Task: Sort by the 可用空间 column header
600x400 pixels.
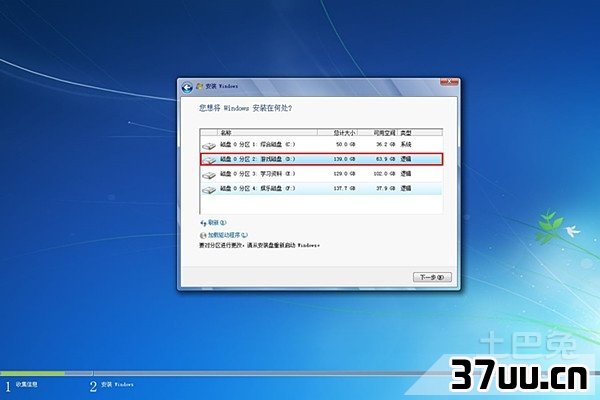Action: click(377, 133)
